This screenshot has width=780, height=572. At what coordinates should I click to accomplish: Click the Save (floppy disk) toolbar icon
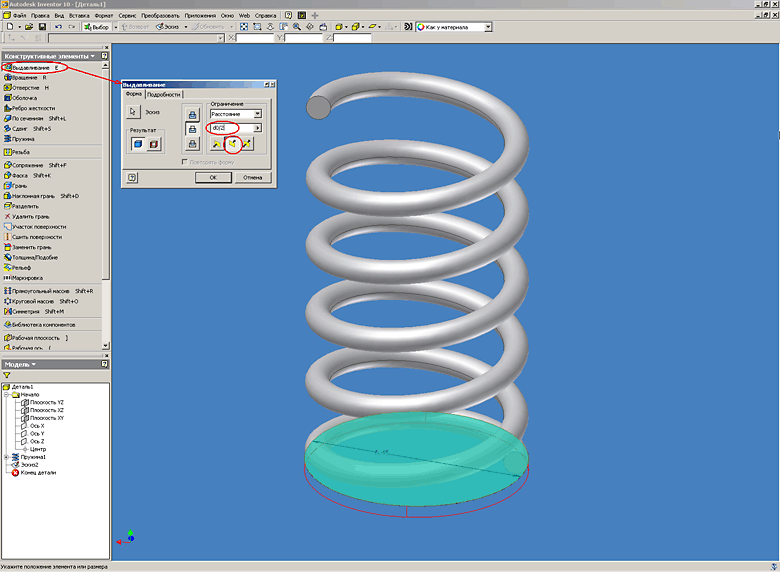click(x=42, y=27)
